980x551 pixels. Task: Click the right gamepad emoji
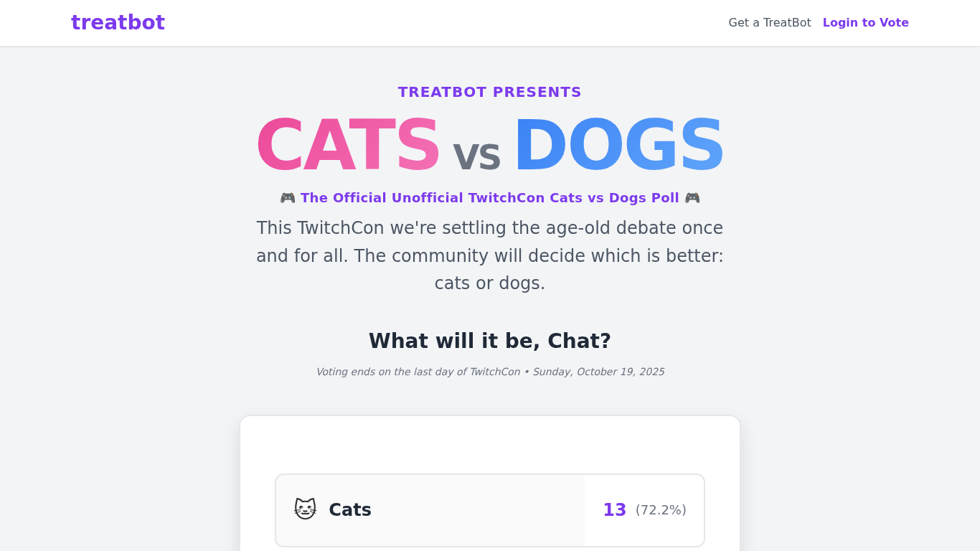tap(692, 198)
